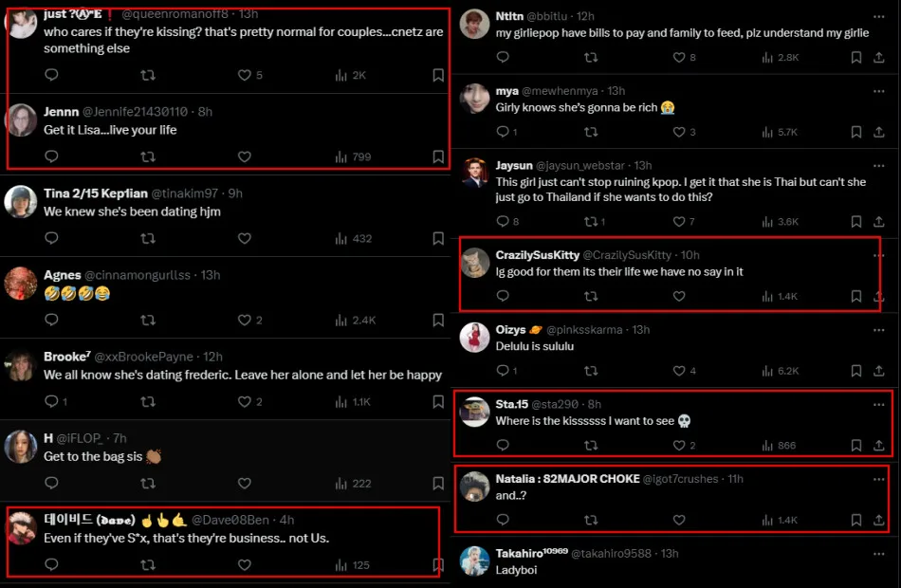The width and height of the screenshot is (901, 588).
Task: Like CrazilySusKitty's 'good for them' tweet
Action: click(679, 297)
